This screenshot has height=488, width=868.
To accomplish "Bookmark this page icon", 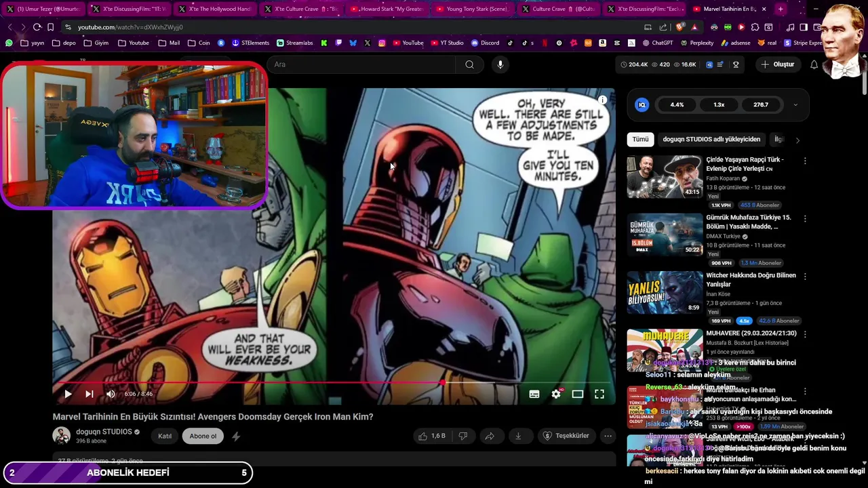I will tap(50, 27).
